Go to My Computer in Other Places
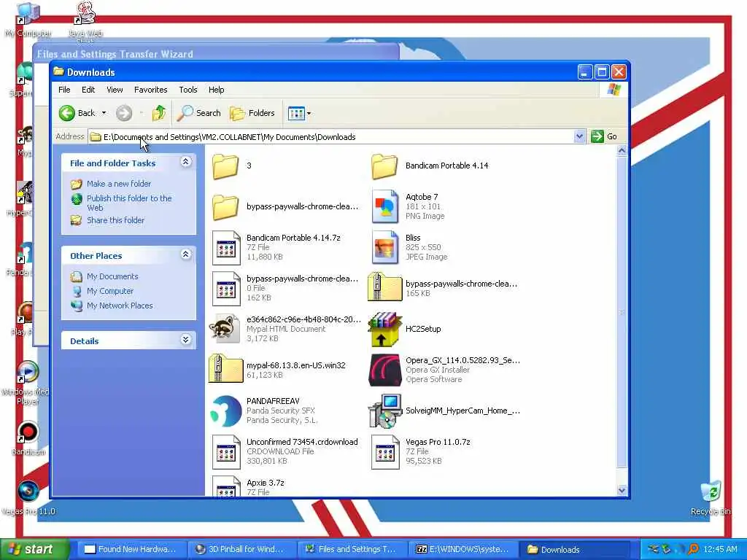 pos(110,291)
